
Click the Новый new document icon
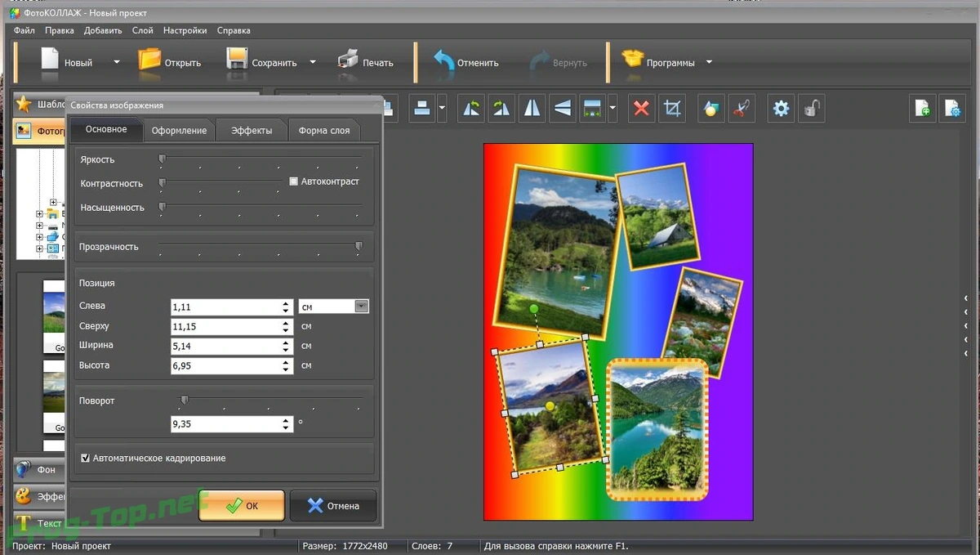pos(51,60)
